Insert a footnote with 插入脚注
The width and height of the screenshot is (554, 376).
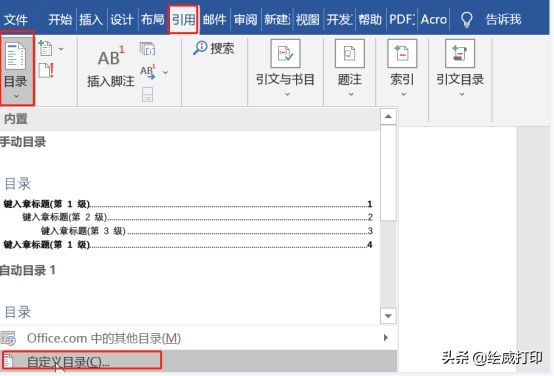pyautogui.click(x=111, y=68)
